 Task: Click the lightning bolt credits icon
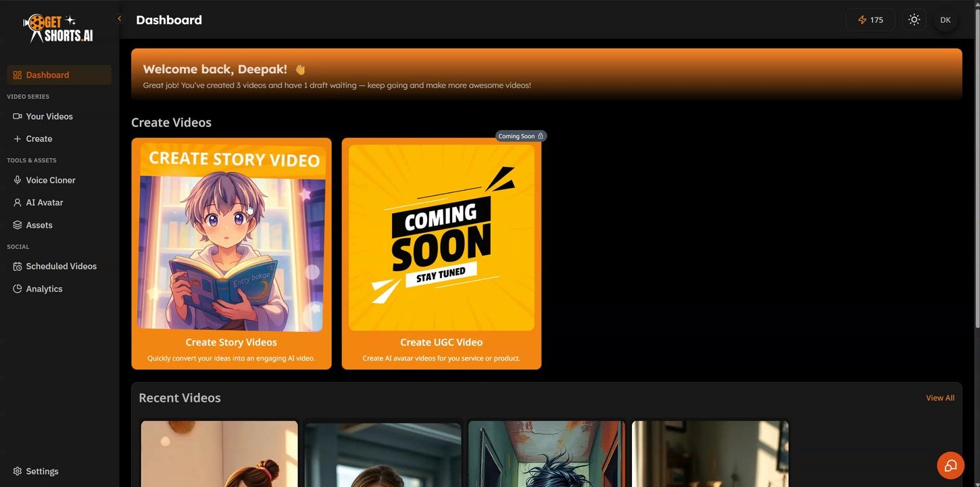(862, 20)
